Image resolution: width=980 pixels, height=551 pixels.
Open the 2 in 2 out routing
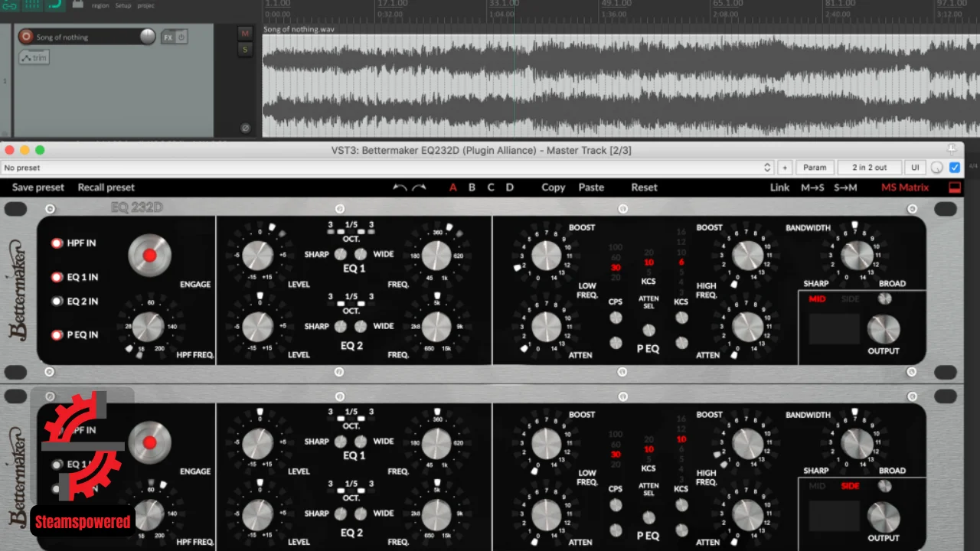[x=870, y=168]
